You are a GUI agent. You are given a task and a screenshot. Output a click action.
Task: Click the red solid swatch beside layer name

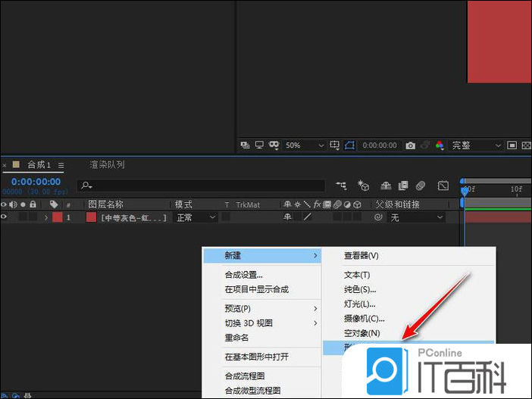[91, 217]
